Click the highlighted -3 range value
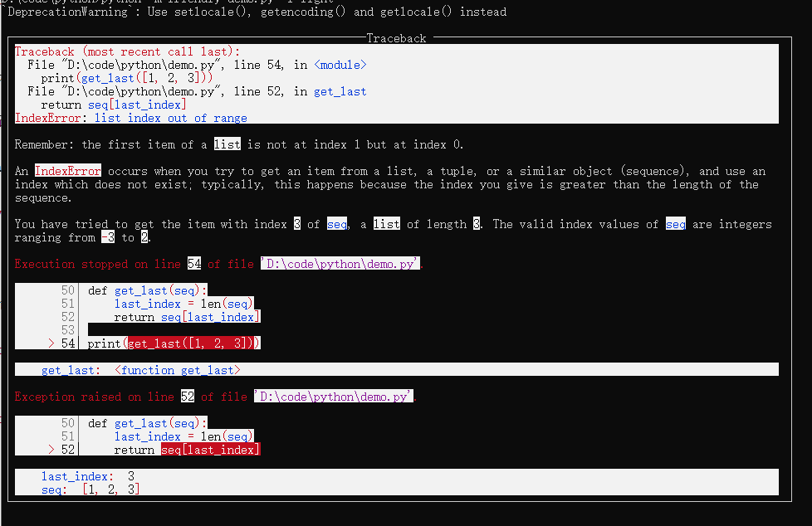Image resolution: width=812 pixels, height=526 pixels. pos(107,237)
